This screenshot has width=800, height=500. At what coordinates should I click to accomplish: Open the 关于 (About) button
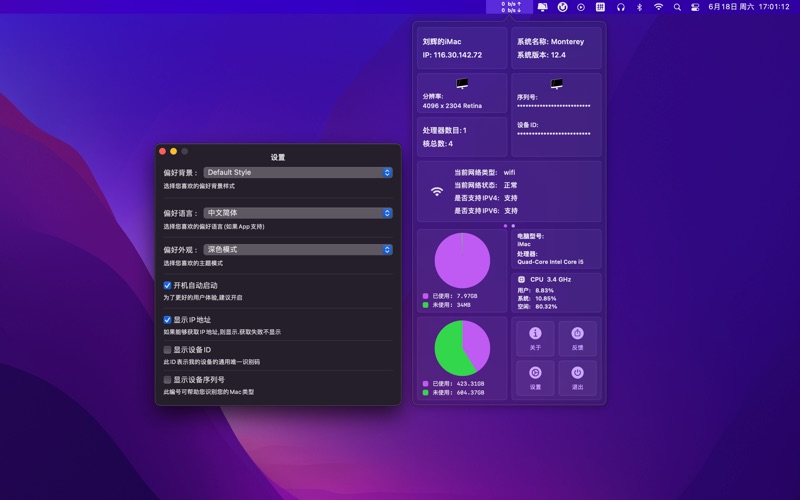[x=535, y=338]
